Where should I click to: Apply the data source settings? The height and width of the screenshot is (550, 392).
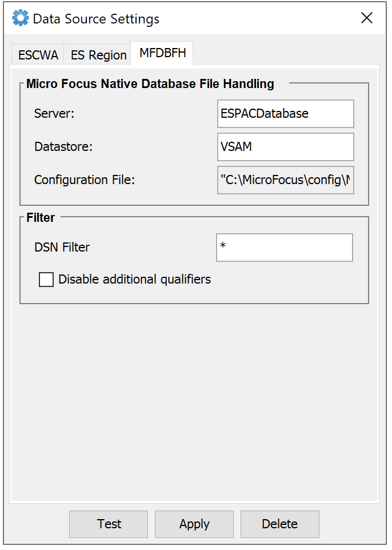point(194,524)
